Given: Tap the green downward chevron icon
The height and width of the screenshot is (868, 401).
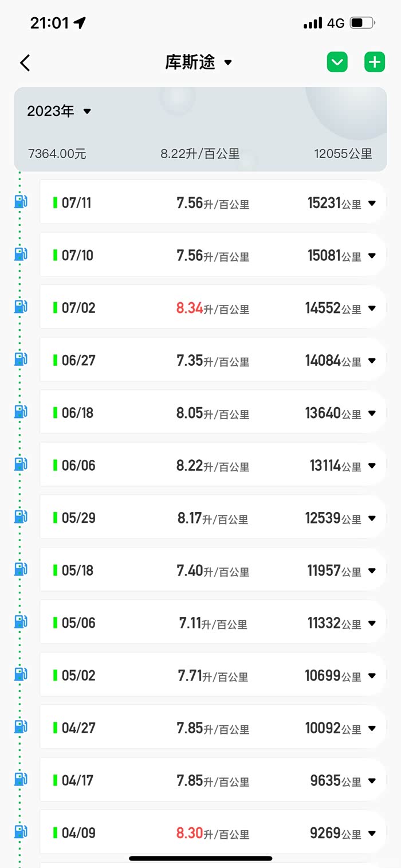Looking at the screenshot, I should pyautogui.click(x=337, y=62).
